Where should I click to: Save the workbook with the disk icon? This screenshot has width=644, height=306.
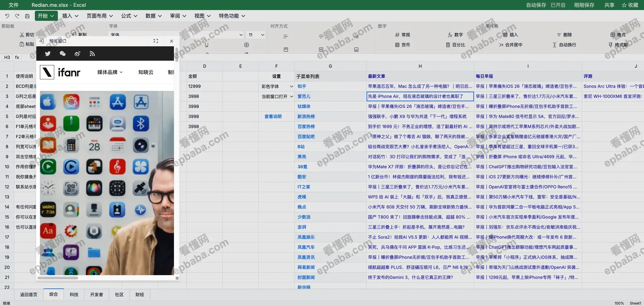coord(27,16)
